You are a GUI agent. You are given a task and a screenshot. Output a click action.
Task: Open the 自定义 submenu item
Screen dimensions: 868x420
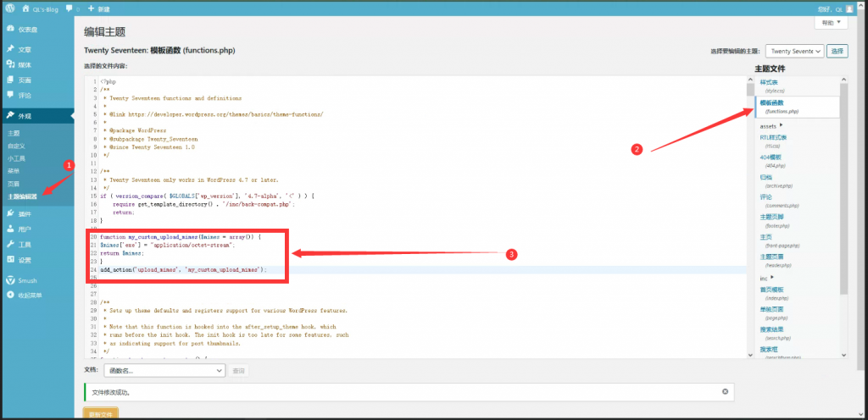pyautogui.click(x=17, y=146)
